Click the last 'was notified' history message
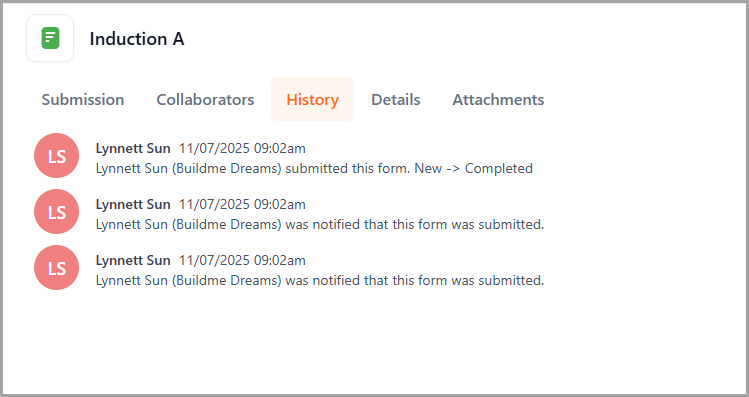Viewport: 749px width, 397px height. click(320, 280)
